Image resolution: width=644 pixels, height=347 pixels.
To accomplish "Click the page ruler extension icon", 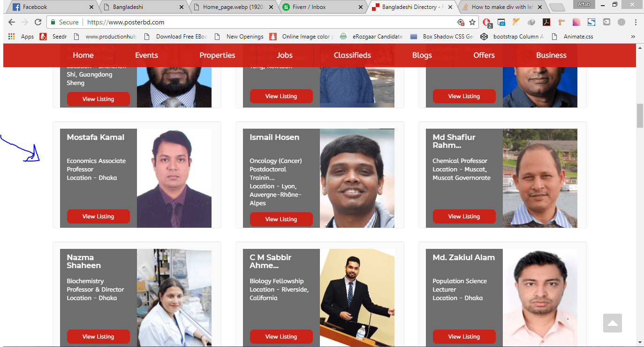I will coord(561,22).
